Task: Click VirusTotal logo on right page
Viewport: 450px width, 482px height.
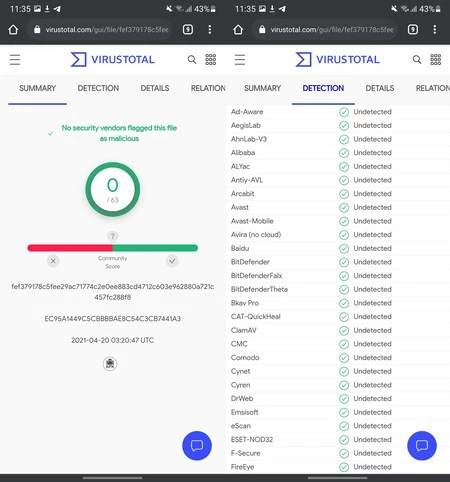Action: pos(338,60)
